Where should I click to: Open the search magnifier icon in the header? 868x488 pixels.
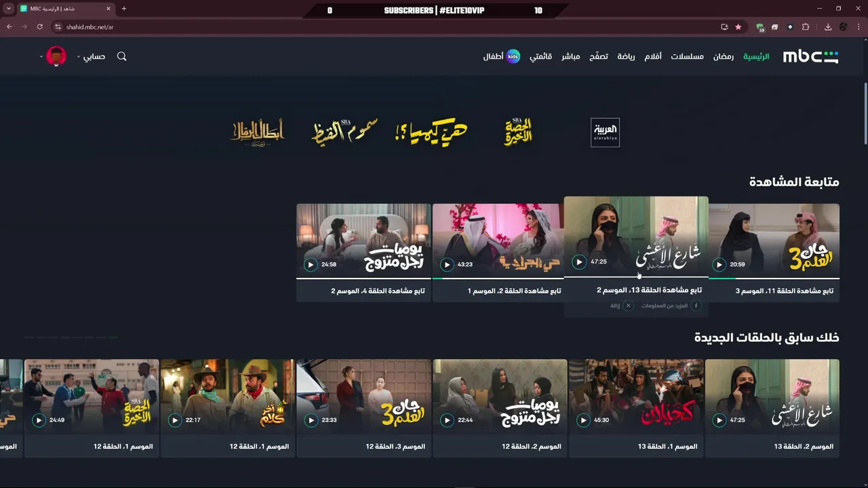click(122, 56)
